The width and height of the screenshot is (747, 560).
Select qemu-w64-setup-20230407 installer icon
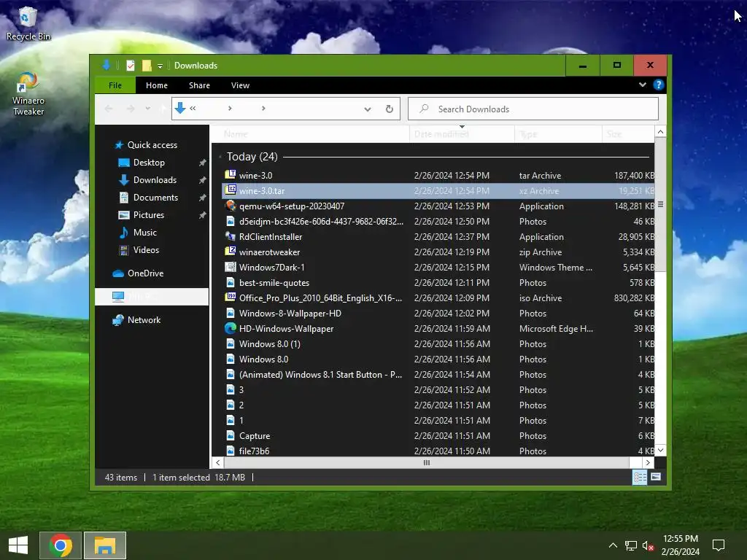coord(231,206)
